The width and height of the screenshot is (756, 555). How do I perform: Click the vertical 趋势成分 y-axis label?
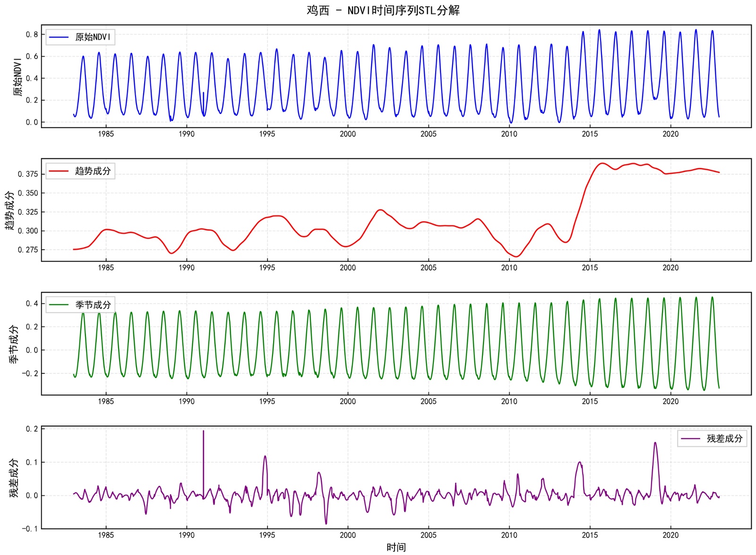[9, 210]
